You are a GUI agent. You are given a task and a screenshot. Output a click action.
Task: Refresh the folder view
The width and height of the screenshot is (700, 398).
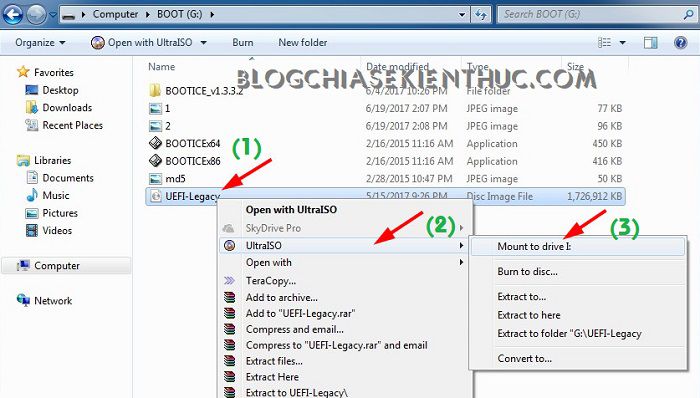point(481,14)
